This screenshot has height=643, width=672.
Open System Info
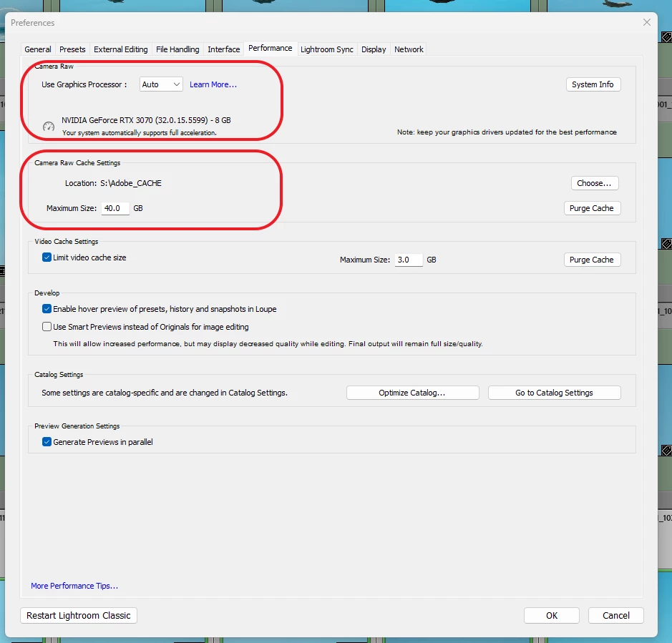(593, 84)
